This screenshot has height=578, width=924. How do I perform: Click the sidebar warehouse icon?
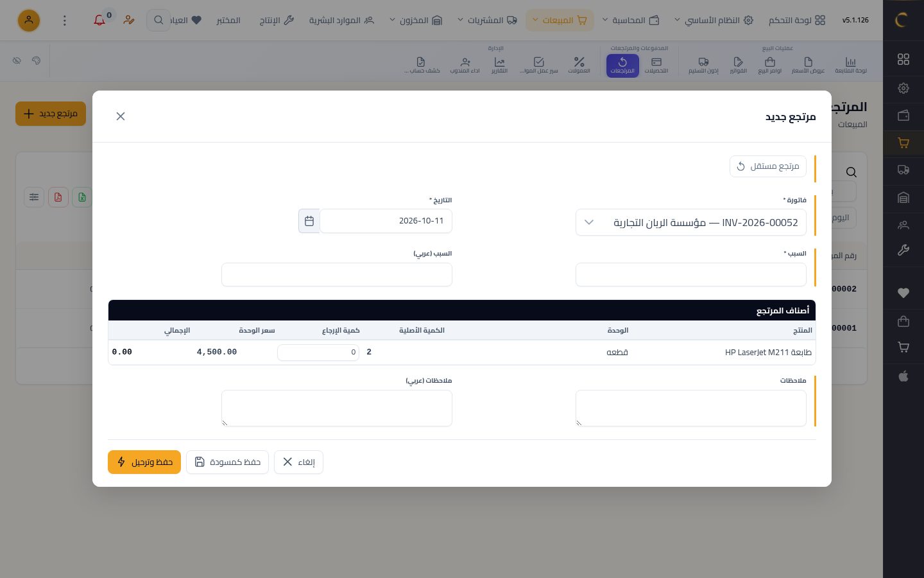coord(903,198)
